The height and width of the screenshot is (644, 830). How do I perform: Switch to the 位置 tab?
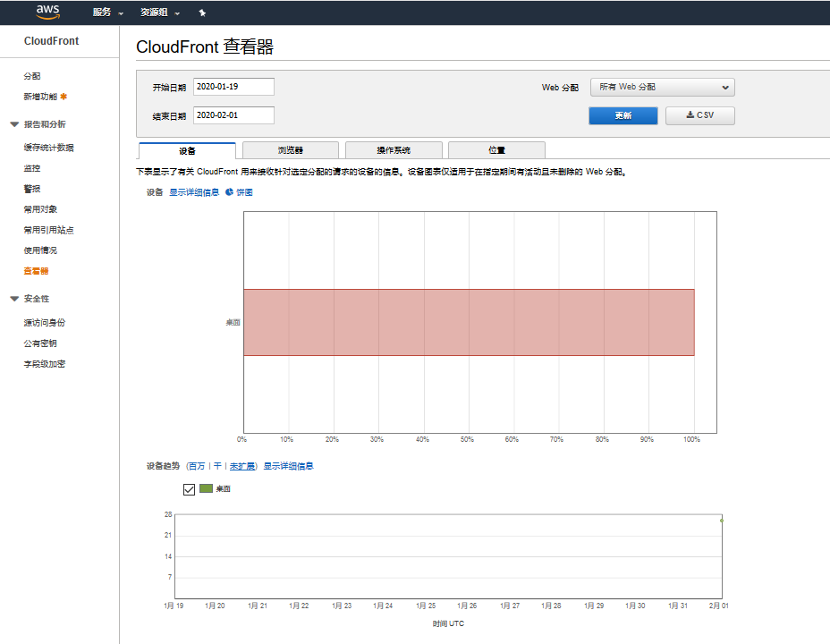(x=496, y=150)
